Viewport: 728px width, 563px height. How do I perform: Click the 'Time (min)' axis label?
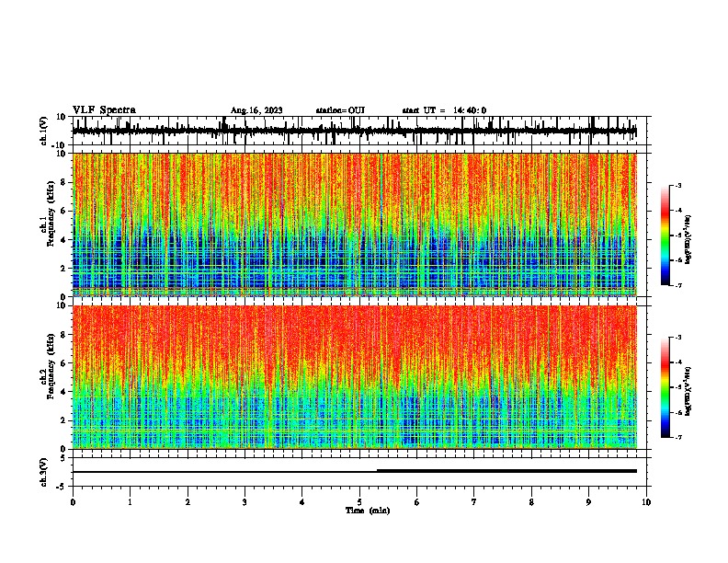(368, 511)
